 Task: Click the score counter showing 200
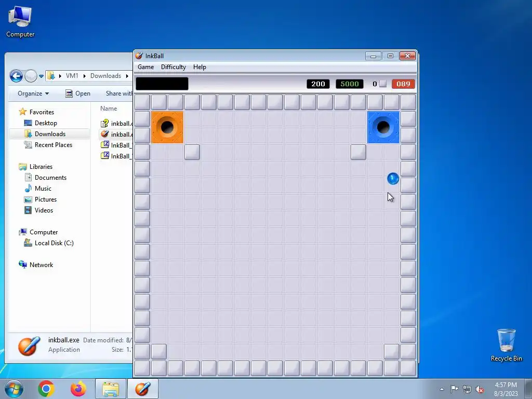(318, 84)
